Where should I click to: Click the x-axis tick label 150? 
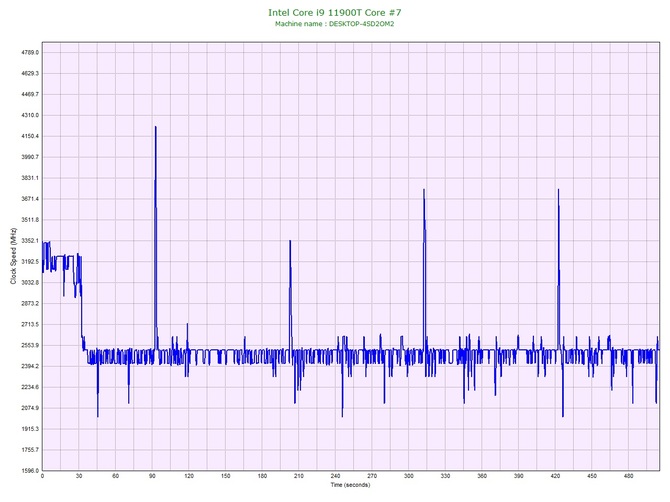[x=226, y=476]
